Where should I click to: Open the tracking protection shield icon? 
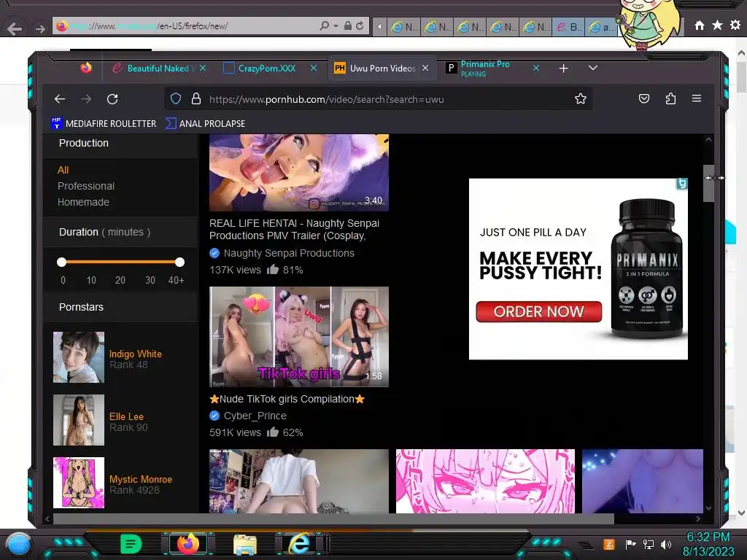176,98
